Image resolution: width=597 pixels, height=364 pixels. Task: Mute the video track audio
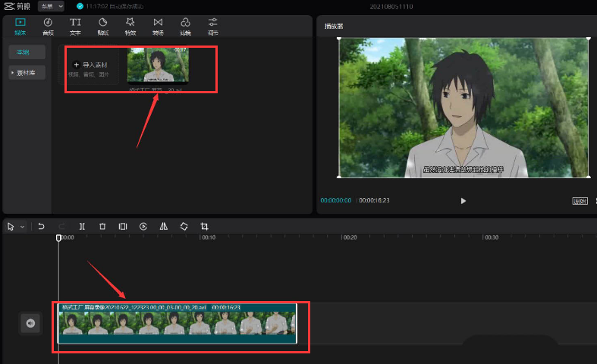pos(30,323)
